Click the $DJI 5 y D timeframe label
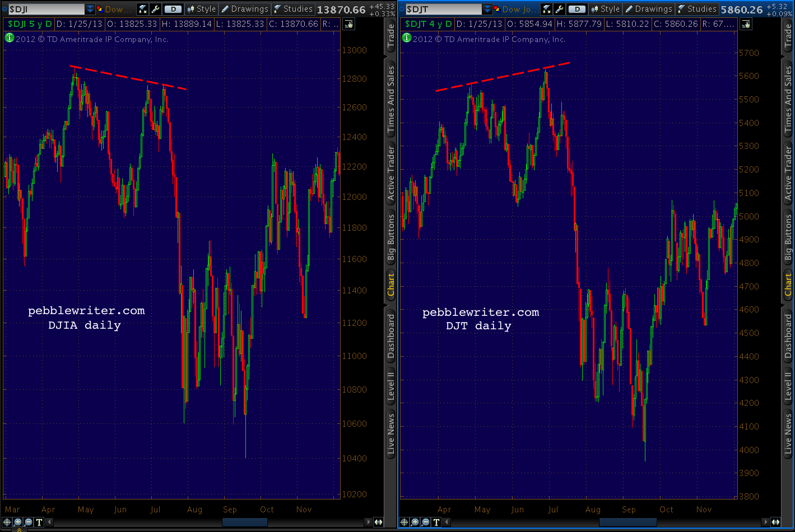This screenshot has height=532, width=795. coord(30,24)
